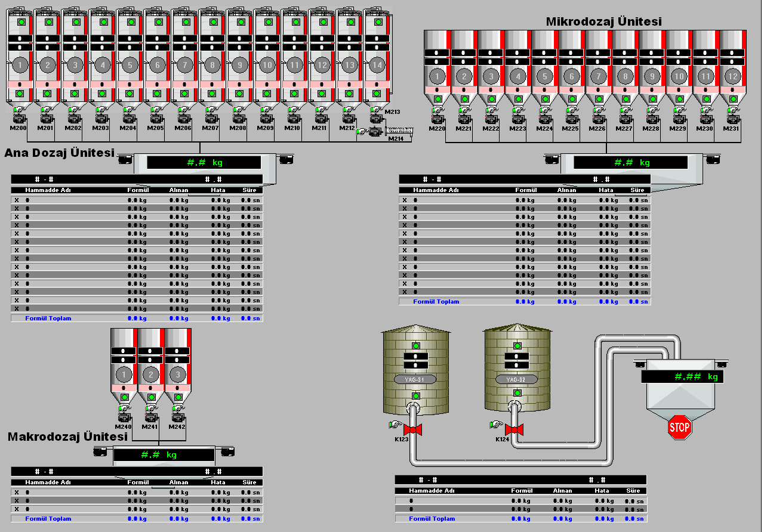Click the M213 motor icon
This screenshot has width=764, height=532.
[376, 117]
